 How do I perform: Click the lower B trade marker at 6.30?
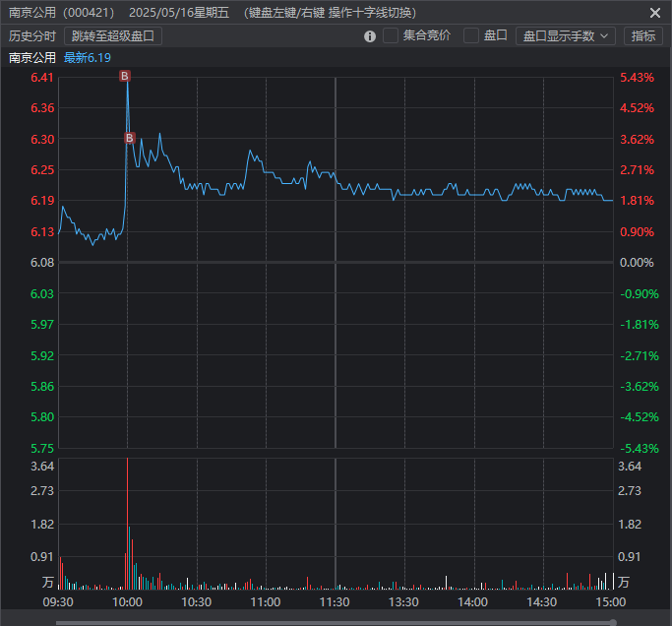[x=129, y=139]
